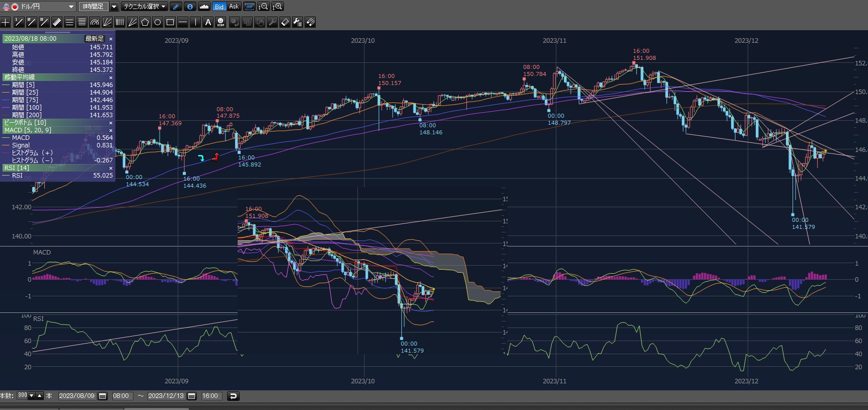Toggle the 最新足 latest-candle button

click(94, 39)
